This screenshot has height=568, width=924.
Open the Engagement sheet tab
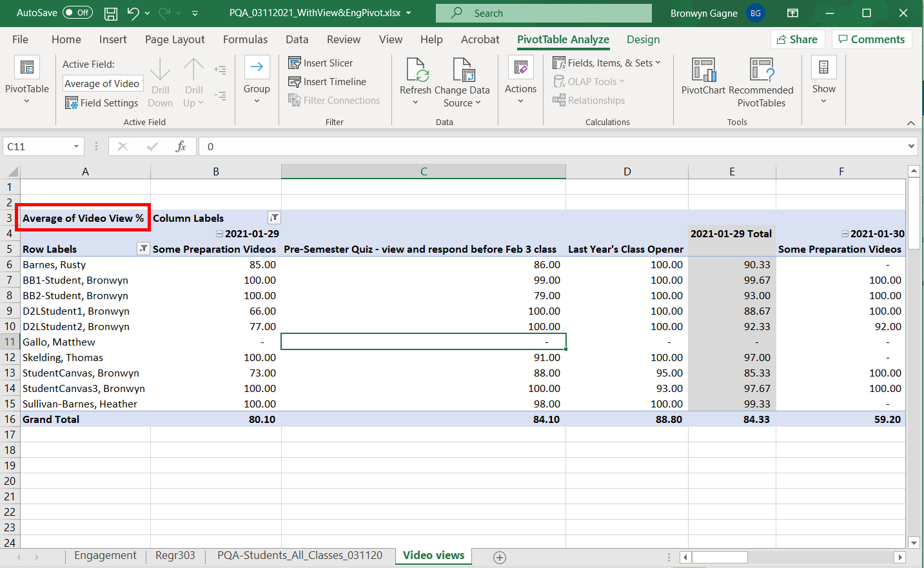(x=105, y=555)
